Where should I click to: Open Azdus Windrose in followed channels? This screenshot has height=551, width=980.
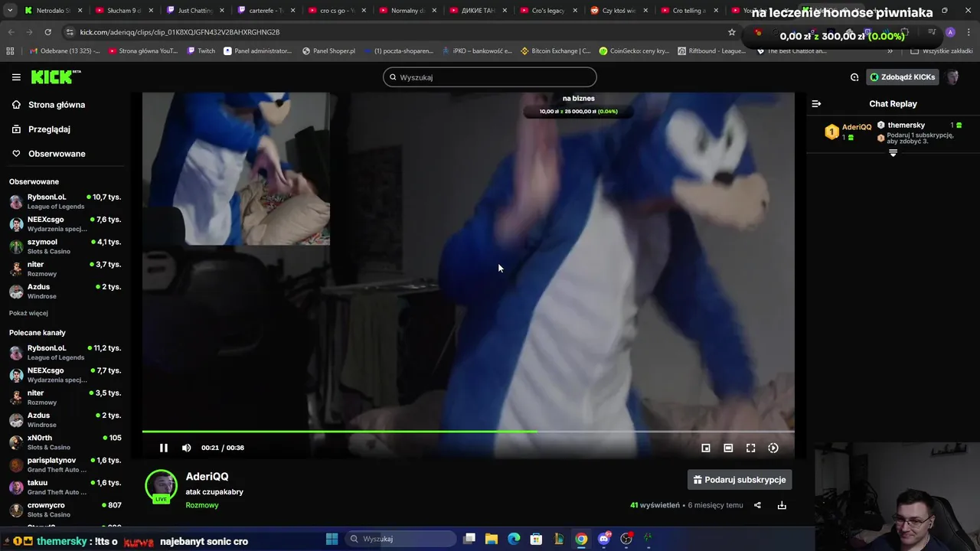65,291
